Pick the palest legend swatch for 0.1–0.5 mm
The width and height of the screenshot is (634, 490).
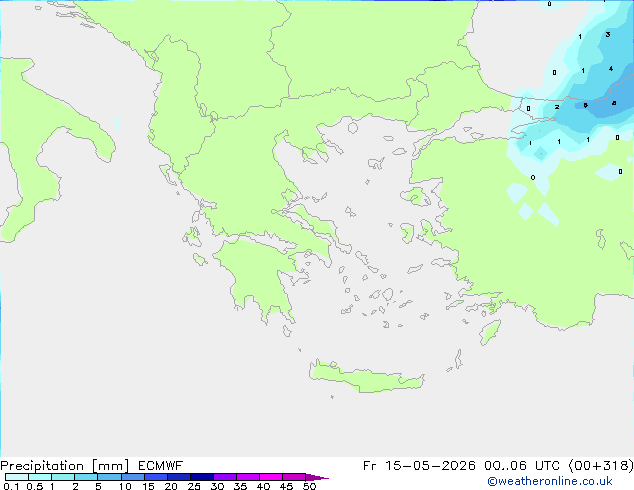point(17,477)
